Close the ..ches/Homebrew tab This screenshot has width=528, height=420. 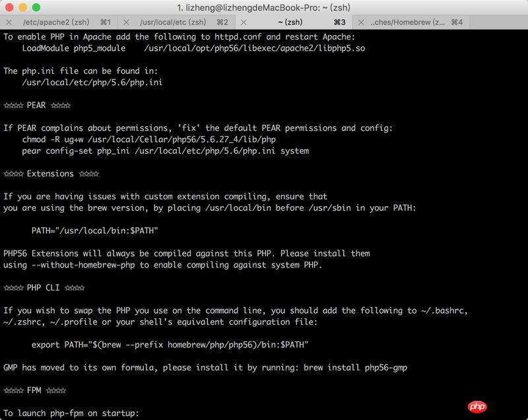(361, 22)
